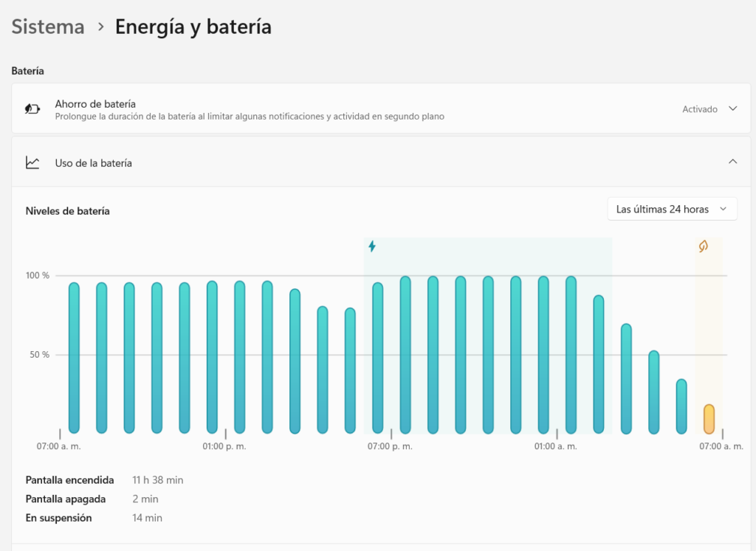Go back to Sistema in breadcrumb
Viewport: 756px width, 551px height.
[48, 27]
